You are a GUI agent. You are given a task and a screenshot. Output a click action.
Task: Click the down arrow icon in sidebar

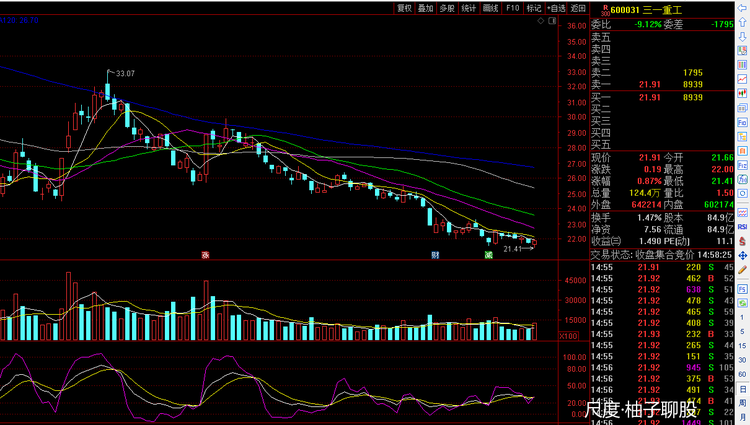click(x=742, y=36)
